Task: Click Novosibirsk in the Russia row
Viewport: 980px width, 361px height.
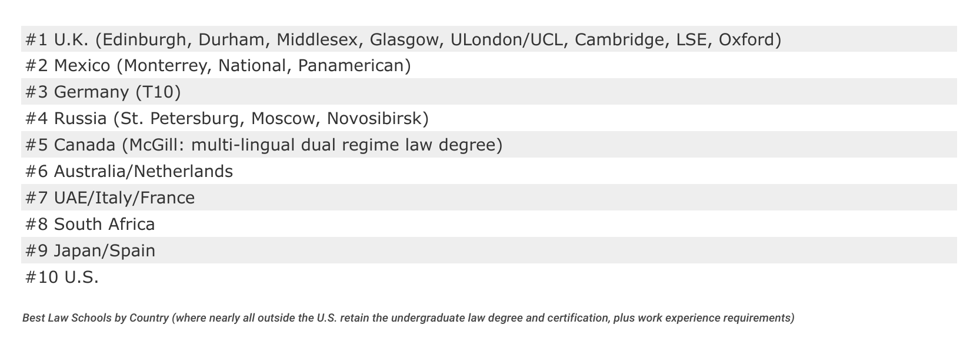Action: [374, 118]
